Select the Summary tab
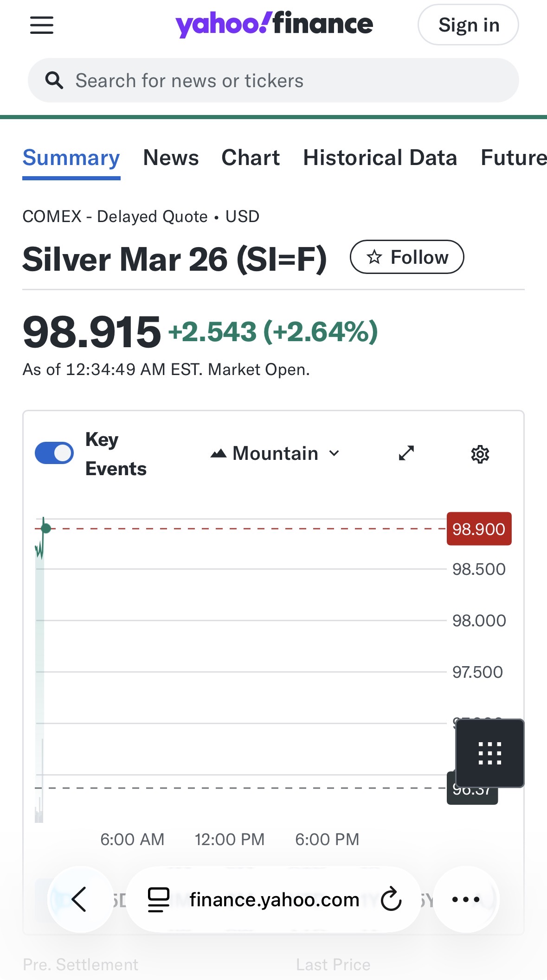The height and width of the screenshot is (980, 547). pyautogui.click(x=71, y=158)
